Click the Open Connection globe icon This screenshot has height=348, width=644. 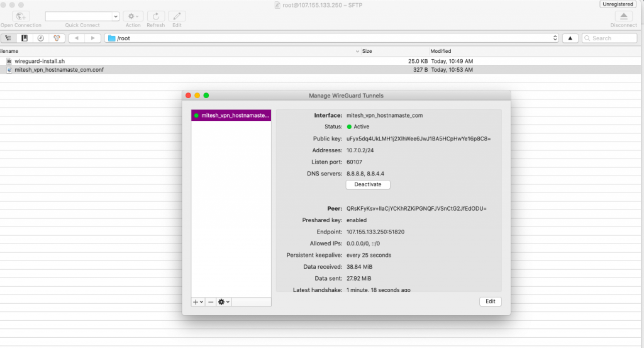21,16
